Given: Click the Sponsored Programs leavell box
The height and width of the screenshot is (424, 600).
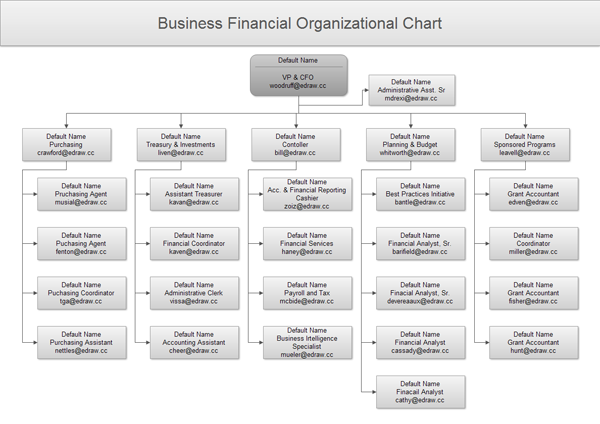Looking at the screenshot, I should point(524,144).
